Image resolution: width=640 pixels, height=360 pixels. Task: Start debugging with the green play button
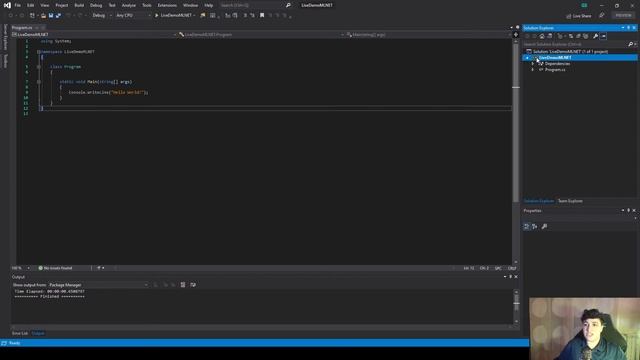tap(156, 16)
